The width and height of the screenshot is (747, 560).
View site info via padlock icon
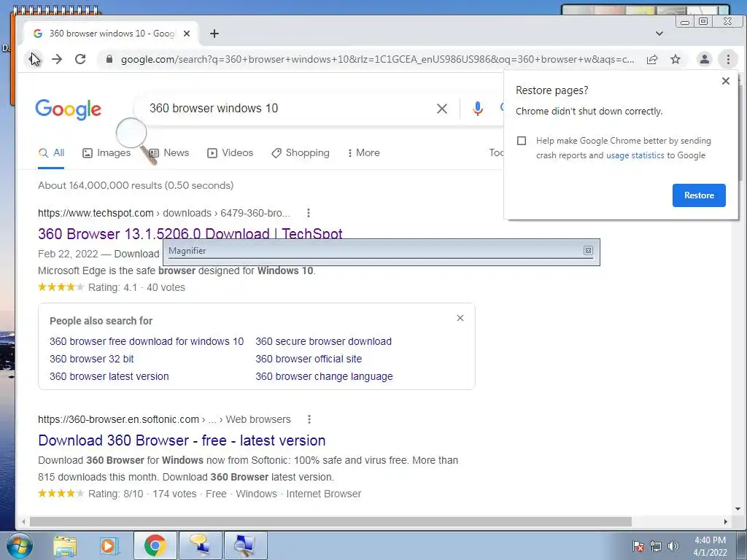pyautogui.click(x=109, y=59)
